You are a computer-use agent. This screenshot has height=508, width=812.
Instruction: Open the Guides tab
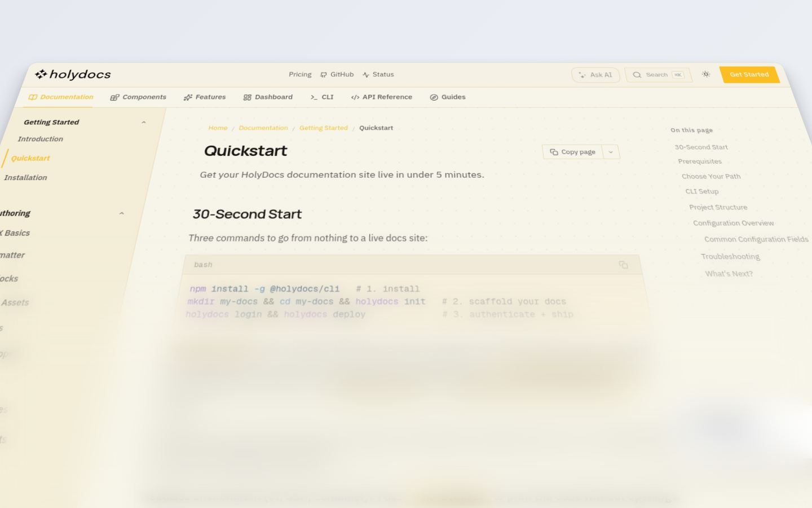(448, 97)
